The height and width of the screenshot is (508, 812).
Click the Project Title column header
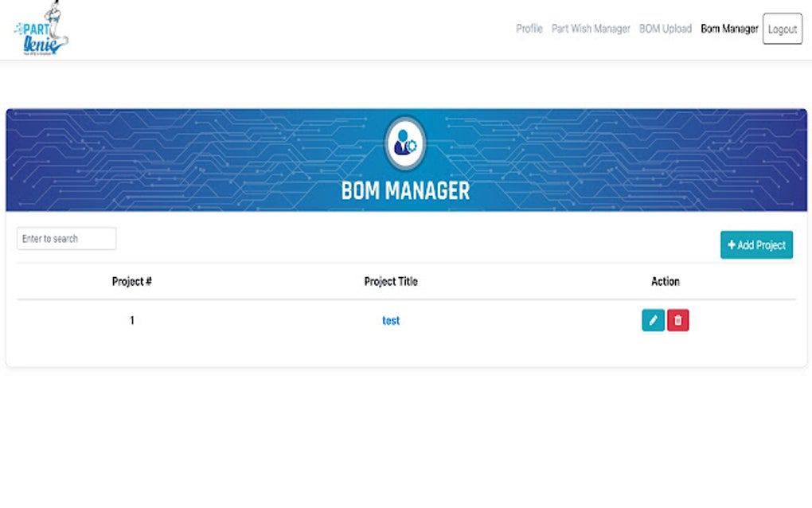click(x=390, y=281)
